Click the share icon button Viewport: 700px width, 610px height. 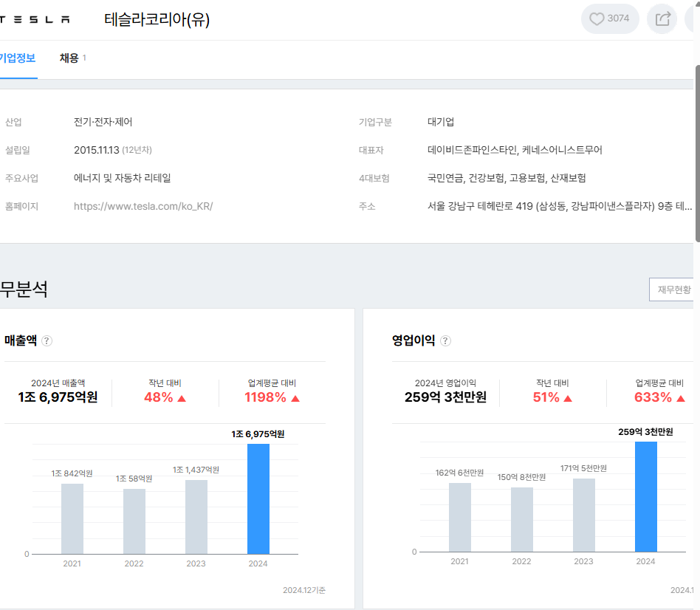click(662, 18)
